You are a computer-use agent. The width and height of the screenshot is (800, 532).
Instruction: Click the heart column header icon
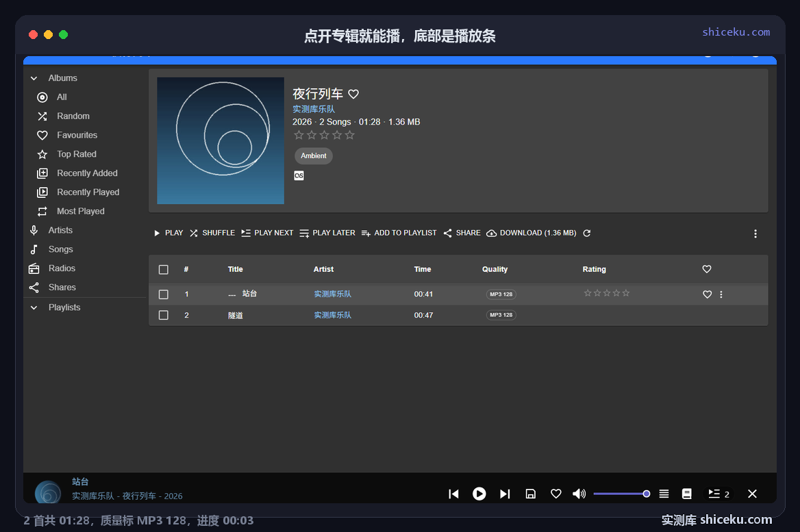[707, 269]
